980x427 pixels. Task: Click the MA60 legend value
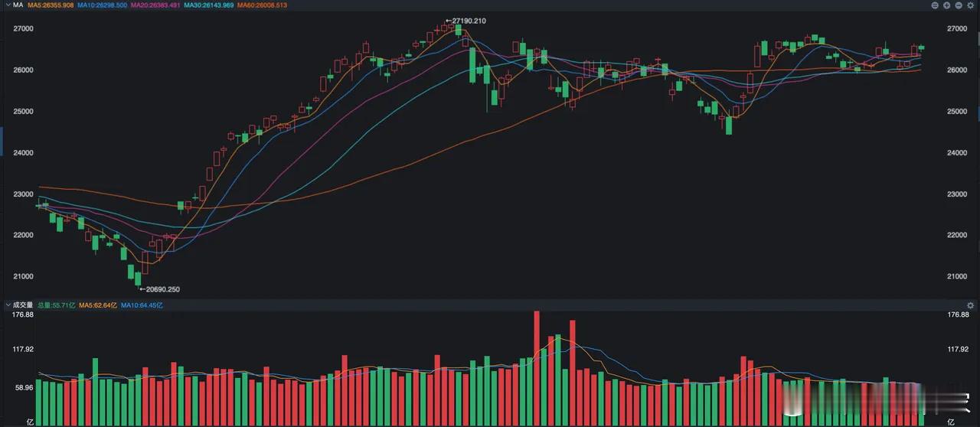click(x=263, y=5)
